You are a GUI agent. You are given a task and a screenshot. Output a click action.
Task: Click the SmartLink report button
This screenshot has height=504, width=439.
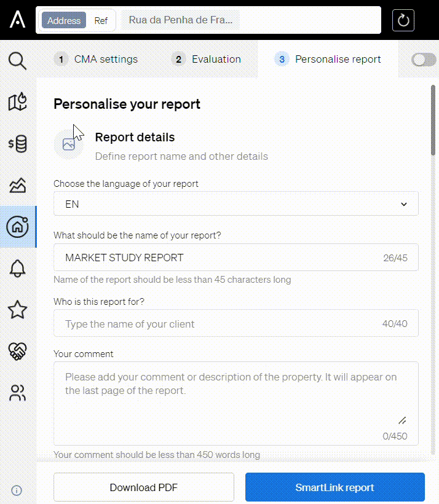coord(335,487)
